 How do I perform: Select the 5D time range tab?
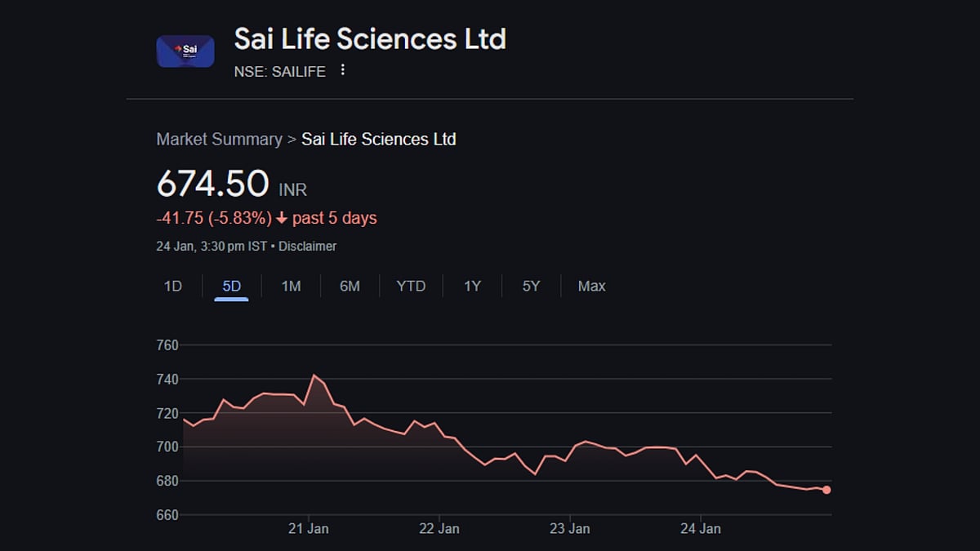click(x=232, y=287)
